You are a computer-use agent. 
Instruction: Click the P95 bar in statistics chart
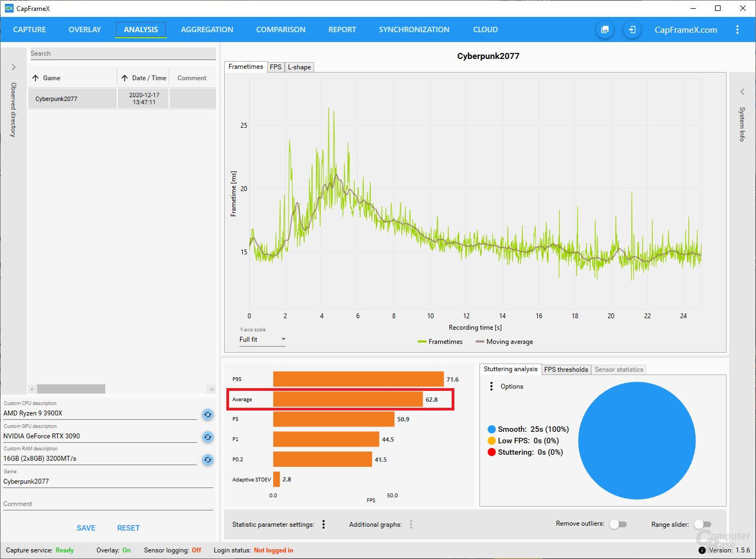tap(358, 379)
